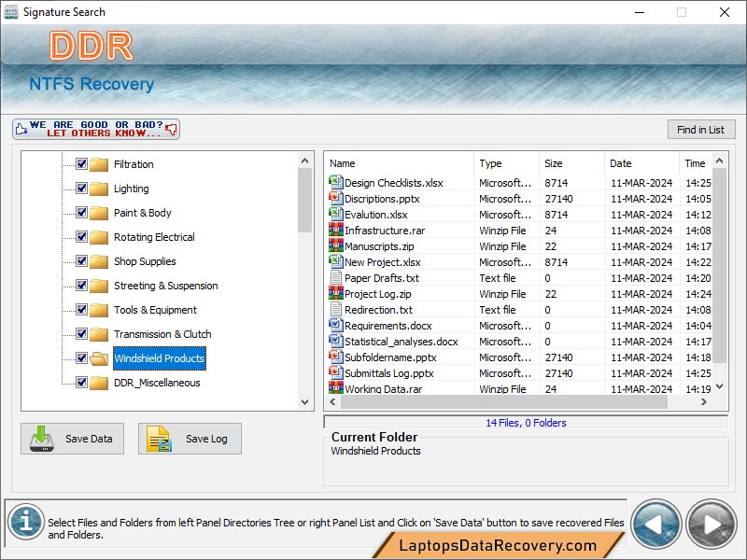Screen dimensions: 747x560
Task: Click the thumbs-up feedback icon
Action: [x=21, y=128]
